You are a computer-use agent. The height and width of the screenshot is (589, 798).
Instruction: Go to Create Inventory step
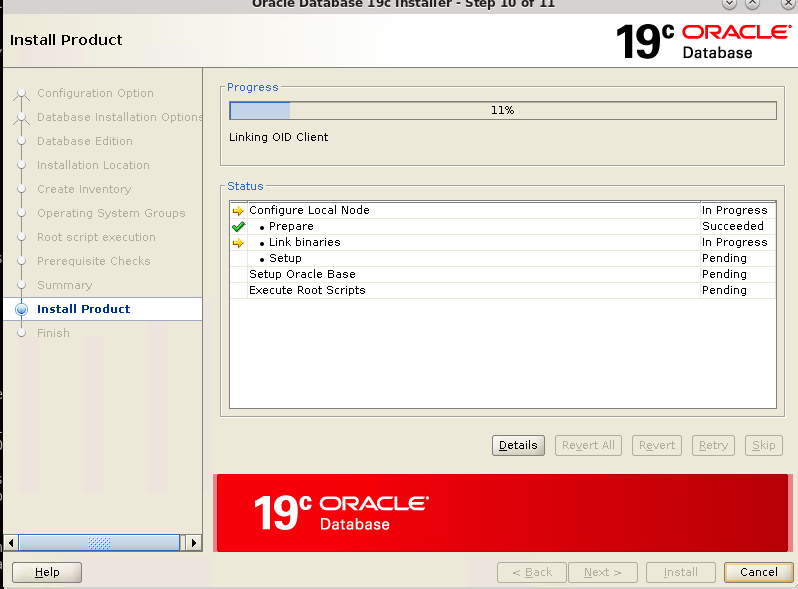click(x=84, y=189)
